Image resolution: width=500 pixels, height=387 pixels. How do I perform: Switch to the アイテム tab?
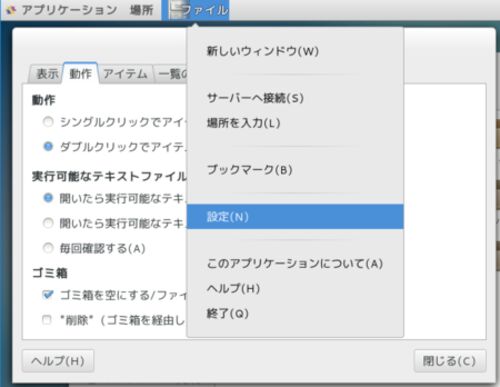click(x=125, y=74)
